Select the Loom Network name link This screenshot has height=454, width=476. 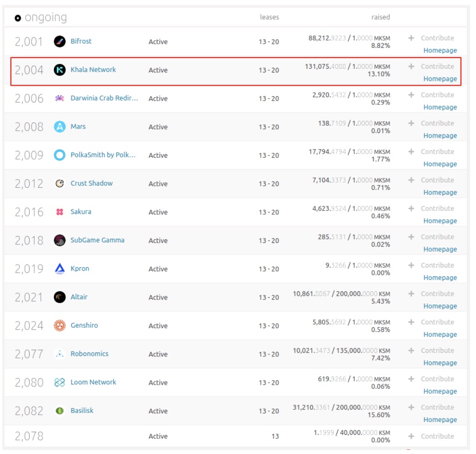(93, 382)
